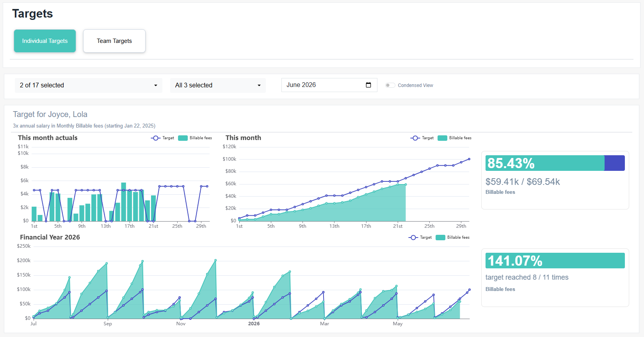Open the Team Targets tab

(114, 41)
